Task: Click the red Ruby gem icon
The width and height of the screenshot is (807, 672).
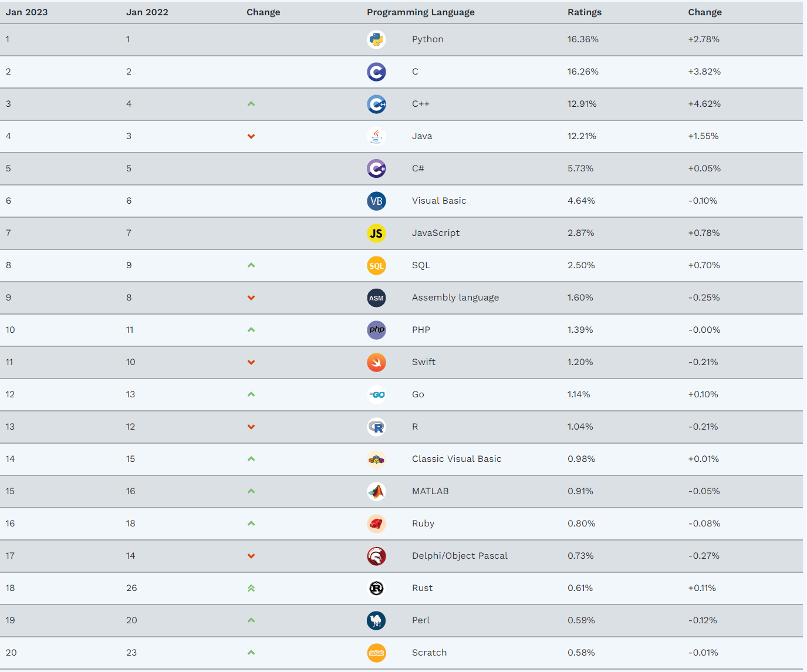Action: click(x=376, y=524)
